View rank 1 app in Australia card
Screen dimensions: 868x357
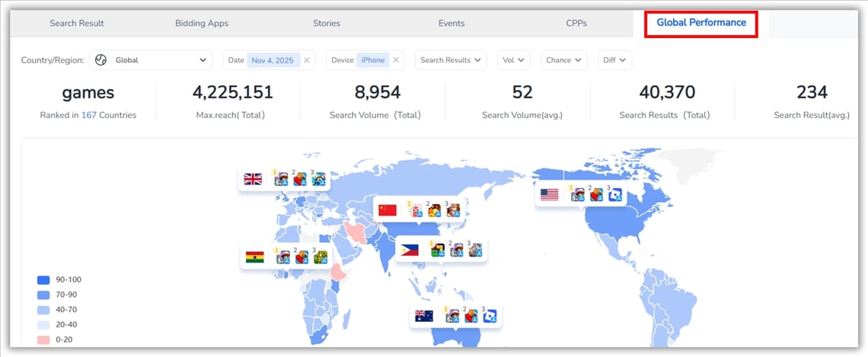452,315
